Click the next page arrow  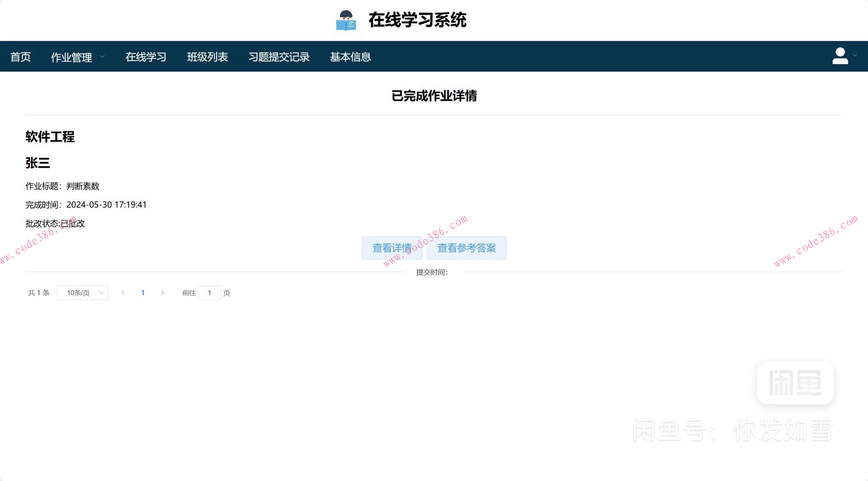pyautogui.click(x=162, y=293)
